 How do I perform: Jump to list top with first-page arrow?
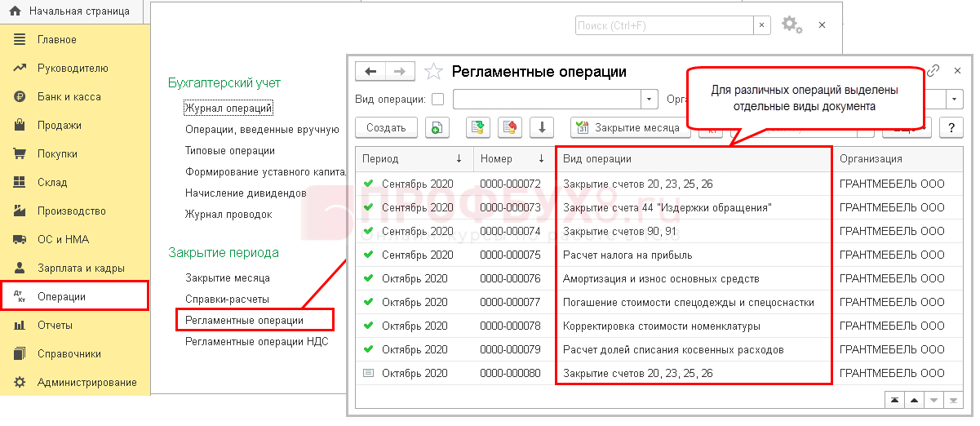point(895,400)
